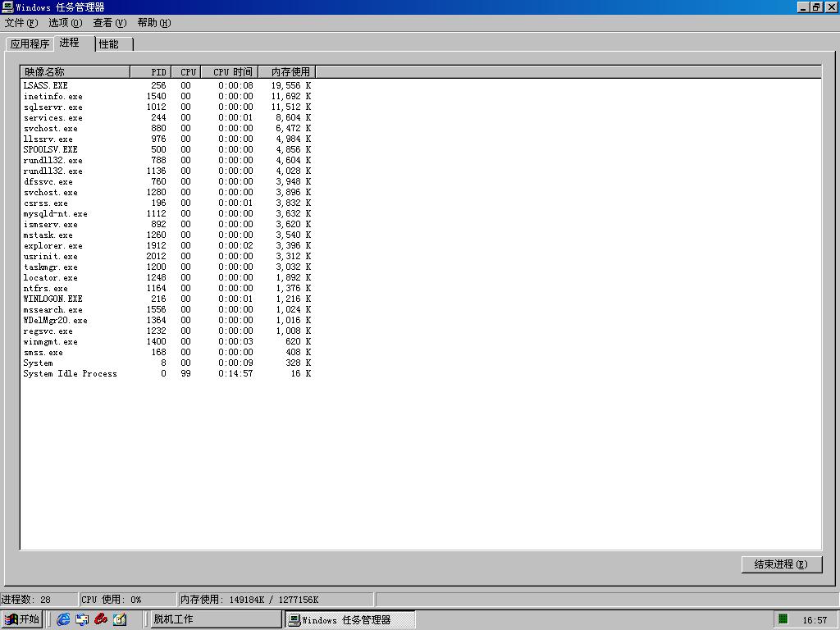Select the explorer.exe process
840x630 pixels.
167,246
